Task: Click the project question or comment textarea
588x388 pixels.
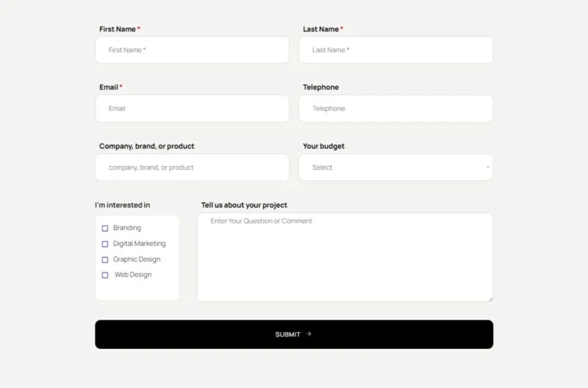Action: (345, 257)
